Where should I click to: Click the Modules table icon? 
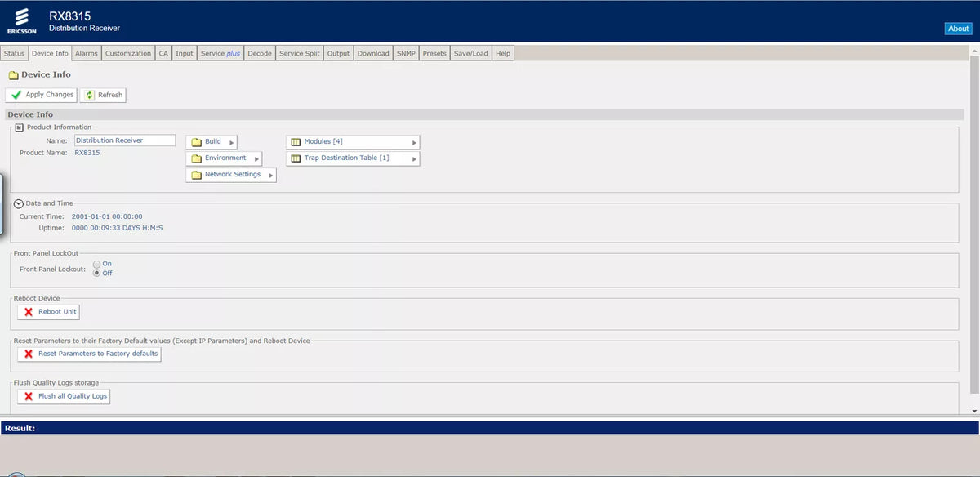pyautogui.click(x=296, y=142)
